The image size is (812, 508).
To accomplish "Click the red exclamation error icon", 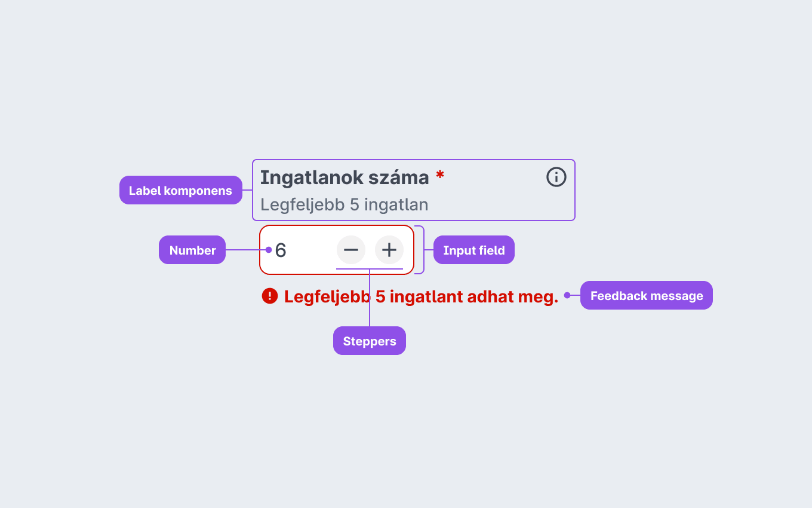I will coord(270,296).
